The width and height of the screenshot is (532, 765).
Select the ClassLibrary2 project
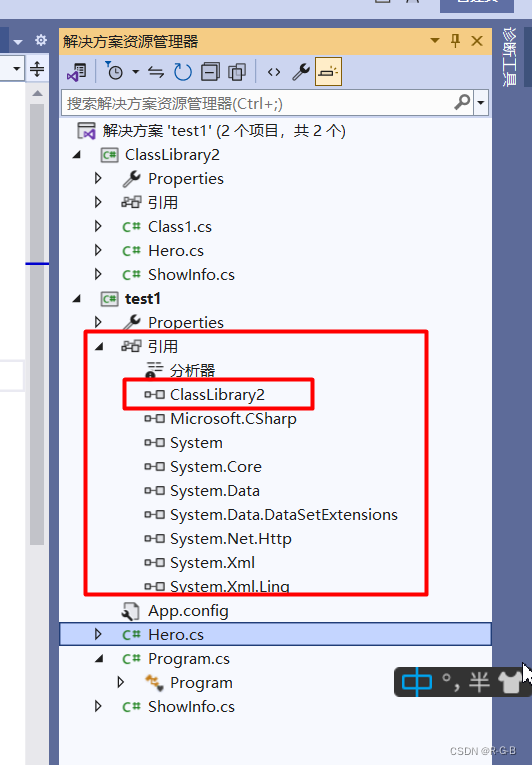pos(172,155)
